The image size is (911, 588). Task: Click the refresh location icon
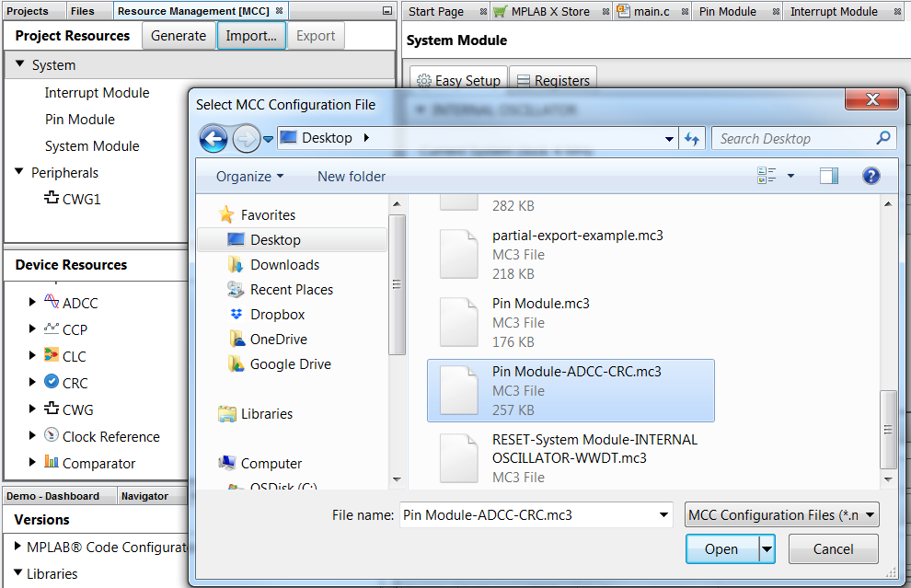pos(692,139)
